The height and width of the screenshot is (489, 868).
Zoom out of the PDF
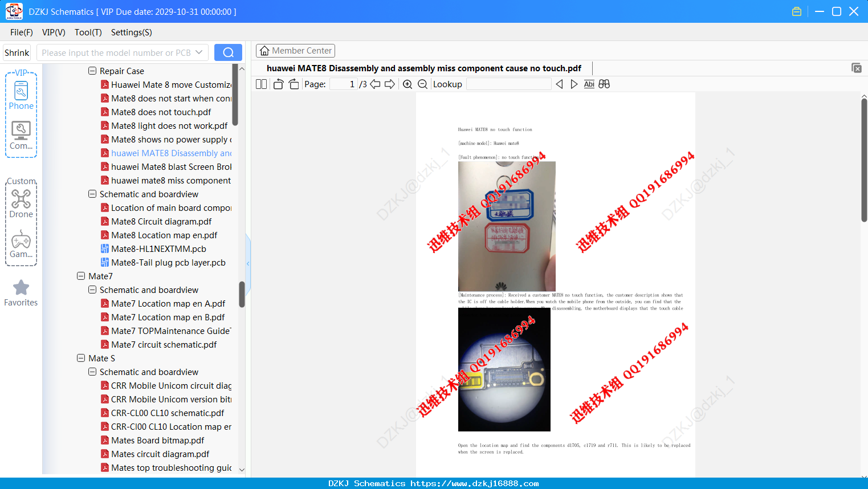(422, 84)
